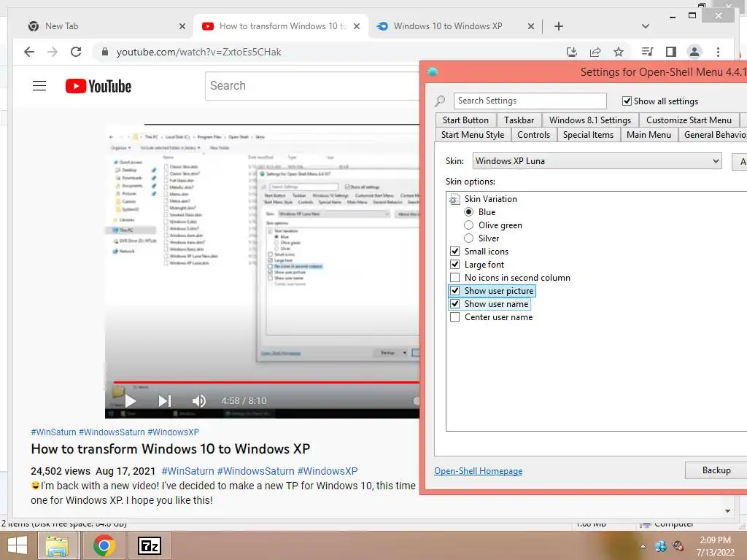Mute the video with the speaker icon
Screen dimensions: 747x560
(x=199, y=401)
